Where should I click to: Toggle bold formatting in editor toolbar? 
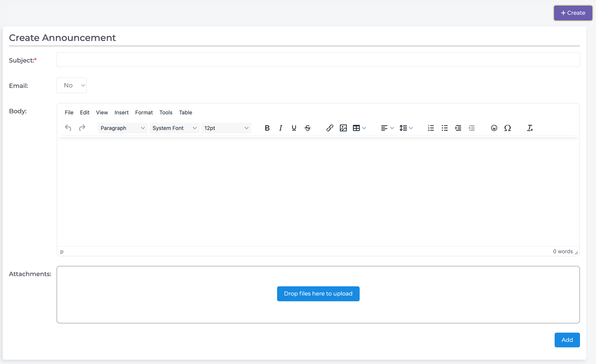[267, 128]
